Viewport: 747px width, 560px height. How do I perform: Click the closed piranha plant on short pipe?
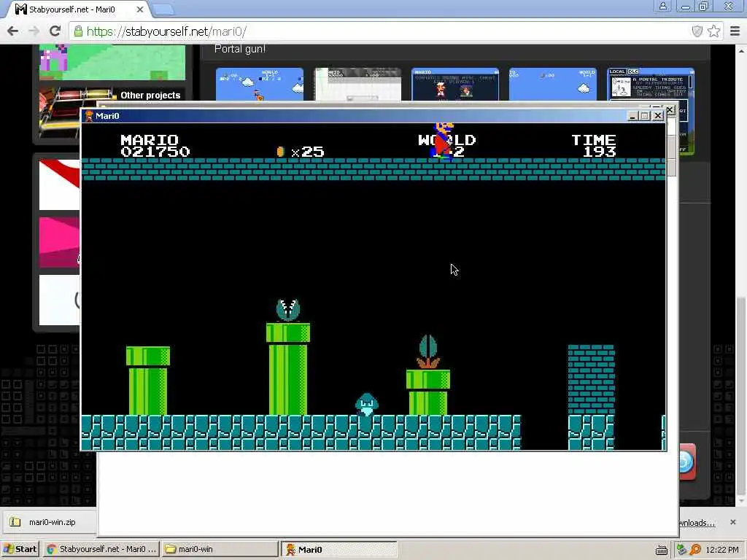(427, 351)
